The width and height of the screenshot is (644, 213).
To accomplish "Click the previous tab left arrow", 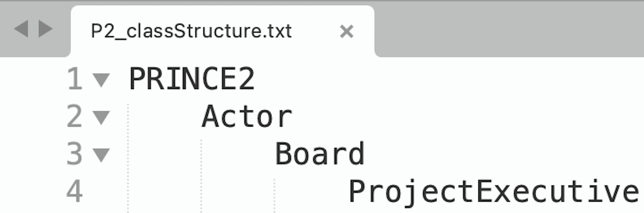I will pyautogui.click(x=21, y=29).
